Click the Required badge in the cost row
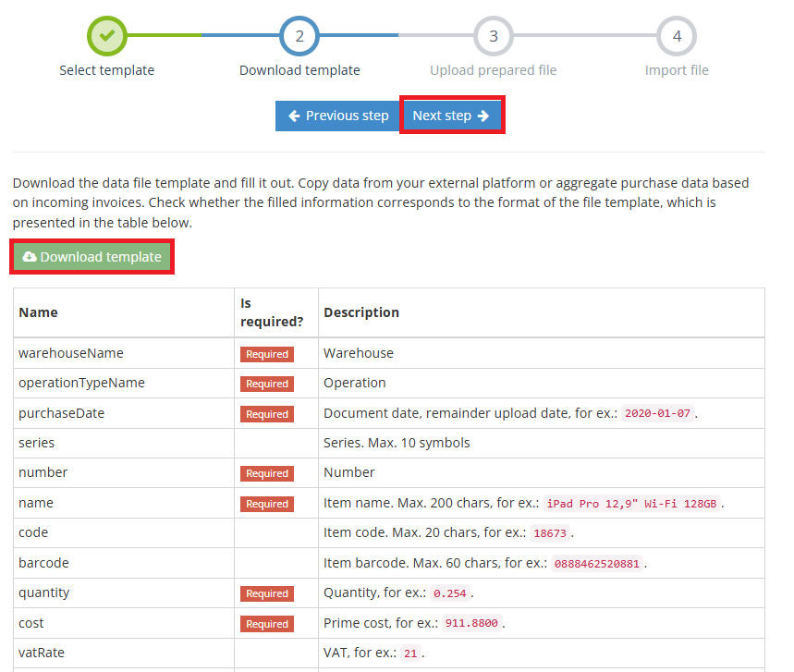Image resolution: width=794 pixels, height=672 pixels. (267, 624)
